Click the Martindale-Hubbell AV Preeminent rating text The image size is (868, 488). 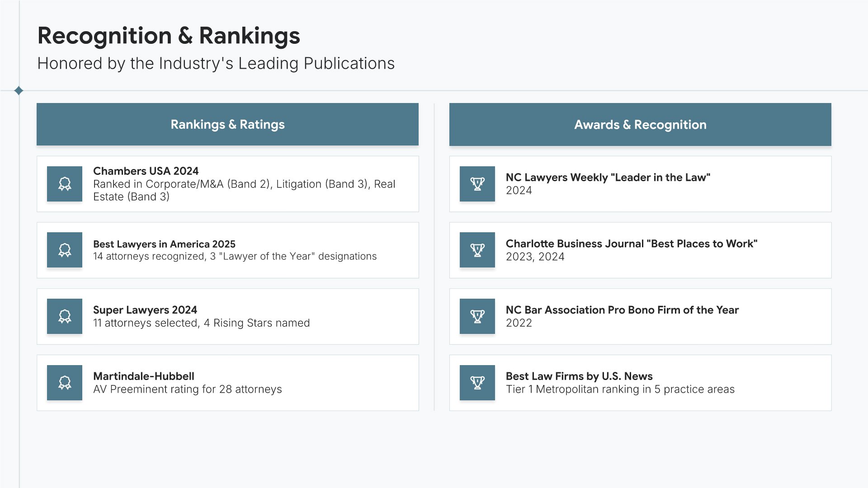pos(187,389)
